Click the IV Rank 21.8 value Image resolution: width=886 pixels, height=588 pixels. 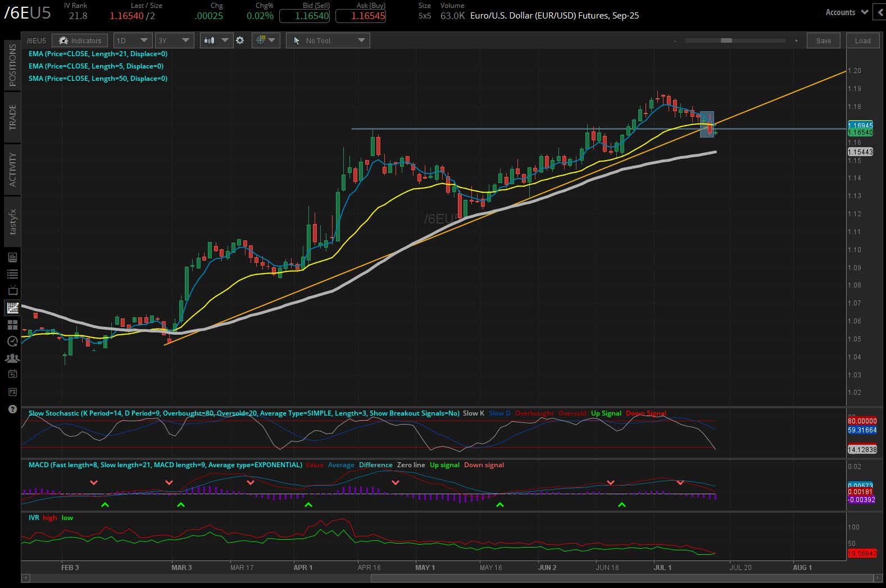tap(78, 16)
